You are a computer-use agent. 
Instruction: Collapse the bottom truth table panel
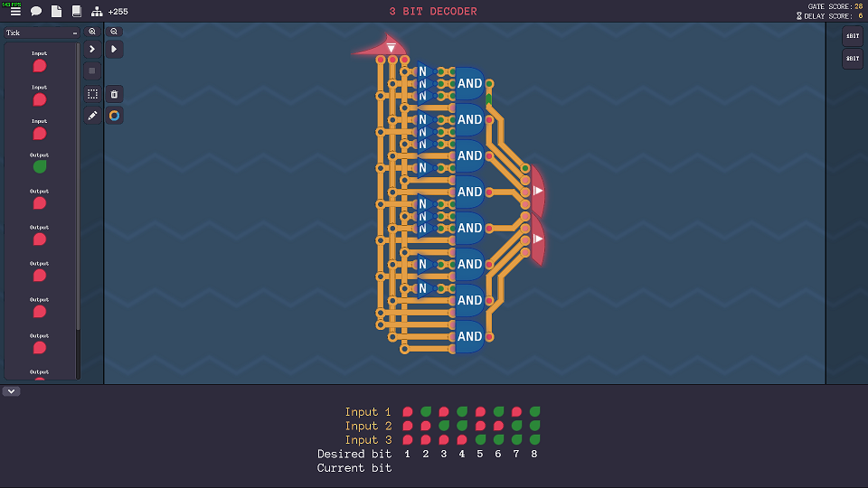[x=12, y=391]
